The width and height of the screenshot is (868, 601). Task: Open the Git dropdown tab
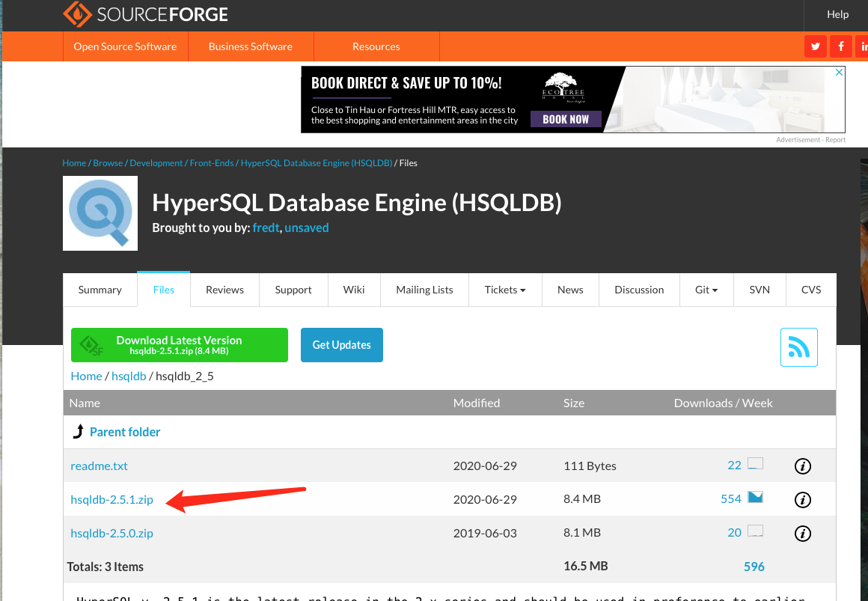click(x=706, y=290)
